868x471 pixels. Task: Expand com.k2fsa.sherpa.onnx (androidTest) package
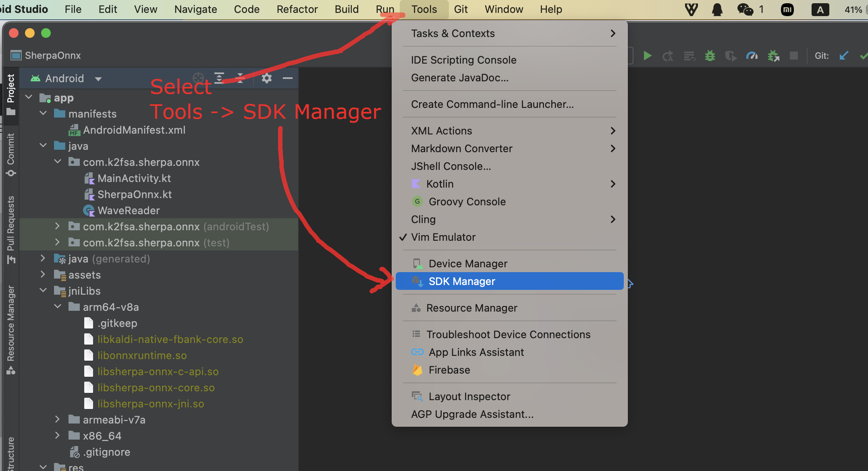click(x=58, y=226)
